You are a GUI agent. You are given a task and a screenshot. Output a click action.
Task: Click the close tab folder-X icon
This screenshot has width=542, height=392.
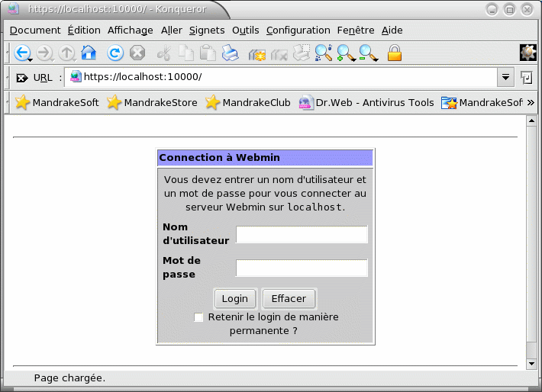(x=279, y=53)
